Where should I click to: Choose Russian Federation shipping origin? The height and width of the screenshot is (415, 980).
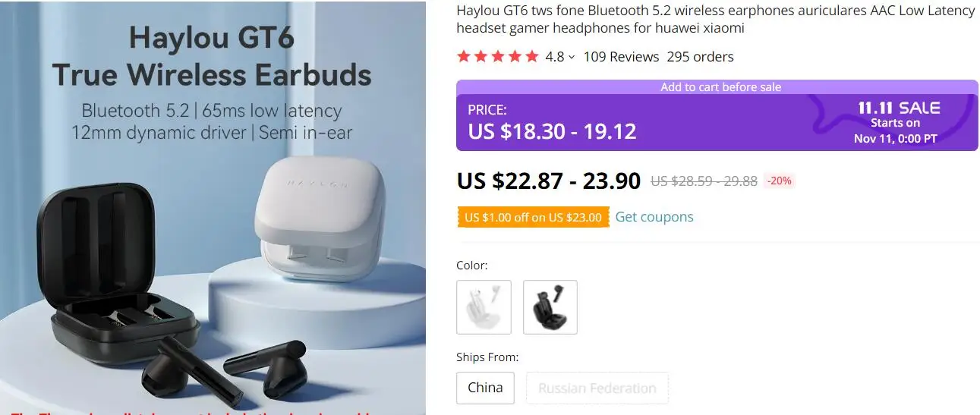point(597,388)
